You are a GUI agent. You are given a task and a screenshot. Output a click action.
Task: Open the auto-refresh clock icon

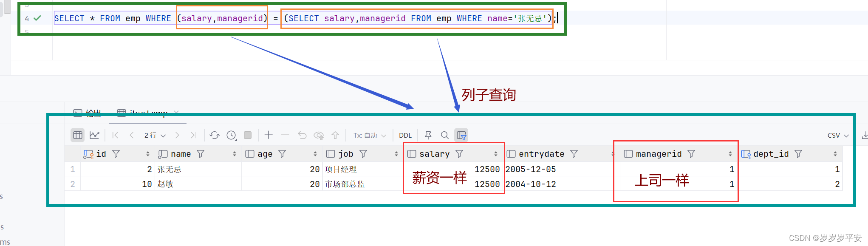[231, 135]
